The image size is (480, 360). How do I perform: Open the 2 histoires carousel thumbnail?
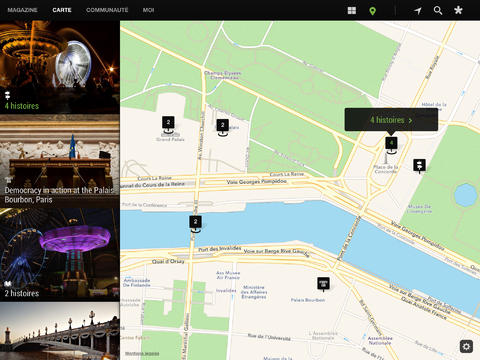pyautogui.click(x=60, y=255)
